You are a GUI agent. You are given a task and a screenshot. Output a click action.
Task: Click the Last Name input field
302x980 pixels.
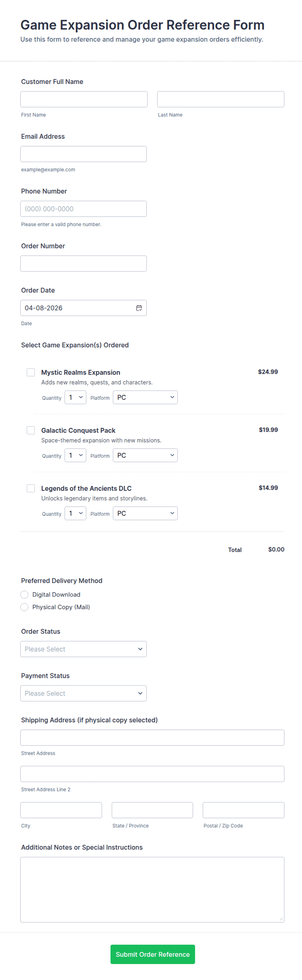click(220, 99)
